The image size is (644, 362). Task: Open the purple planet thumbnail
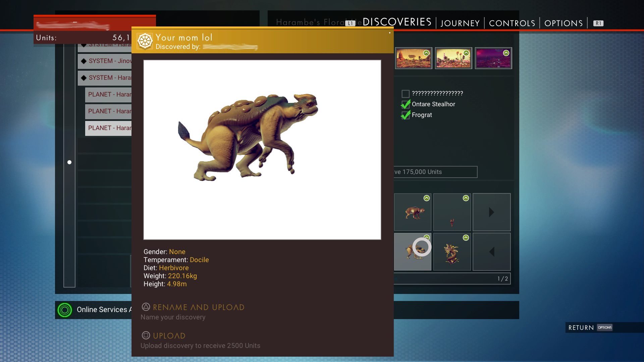[493, 58]
